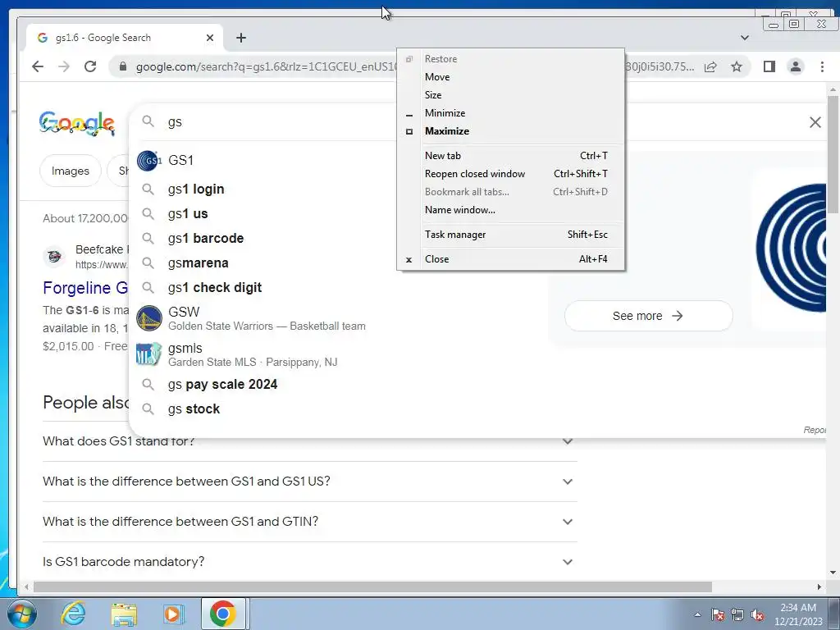Open a new tab with plus button
Viewport: 840px width, 630px height.
(241, 38)
